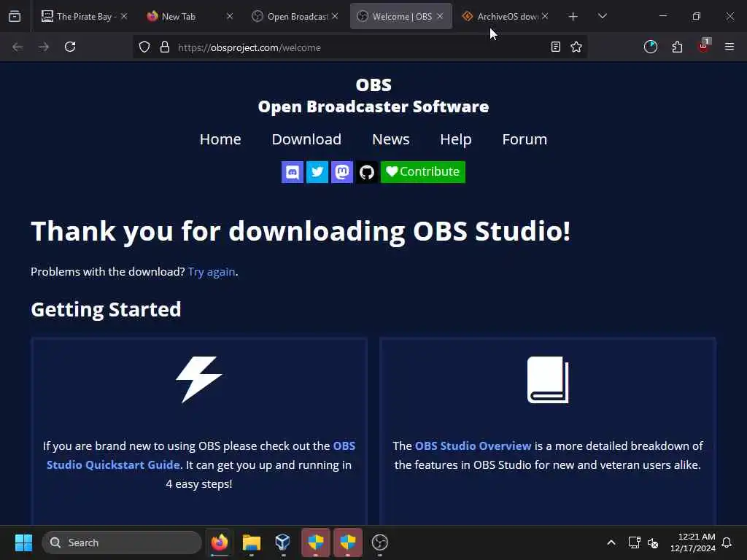Expand the list all tabs dropdown
747x560 pixels.
[602, 16]
